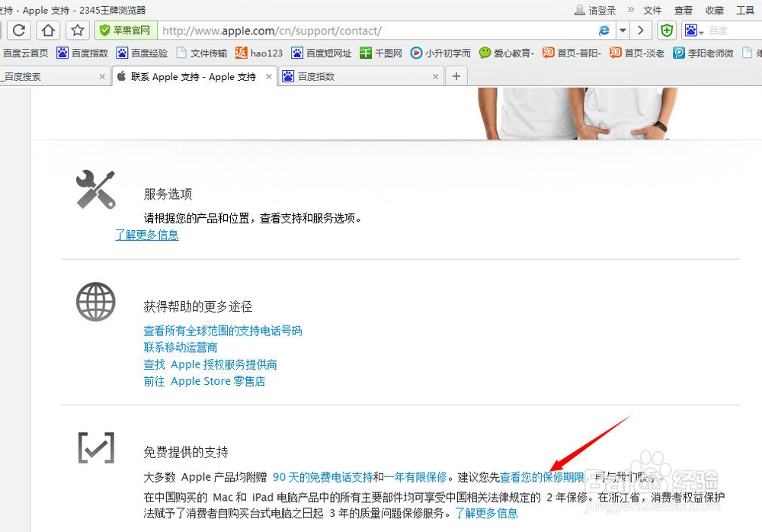Open the 百度短网址 bookmark

[322, 53]
